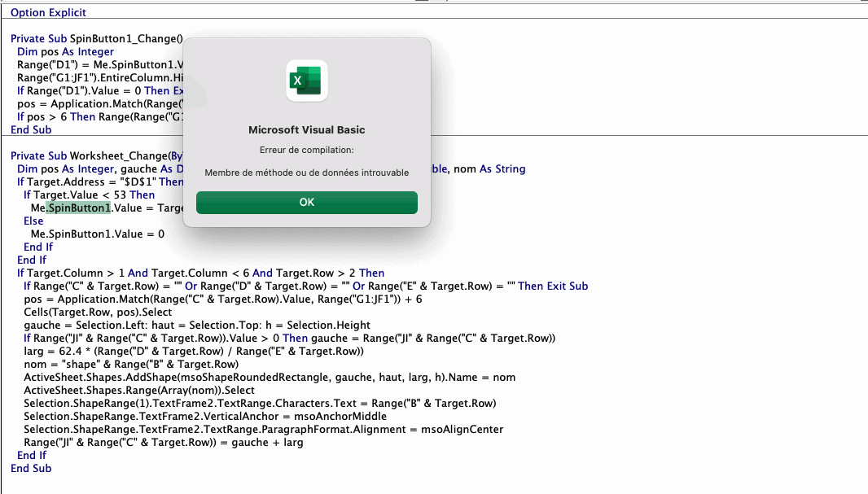Click 'Private Sub SpinButton1_Change()' declaration

tap(96, 39)
